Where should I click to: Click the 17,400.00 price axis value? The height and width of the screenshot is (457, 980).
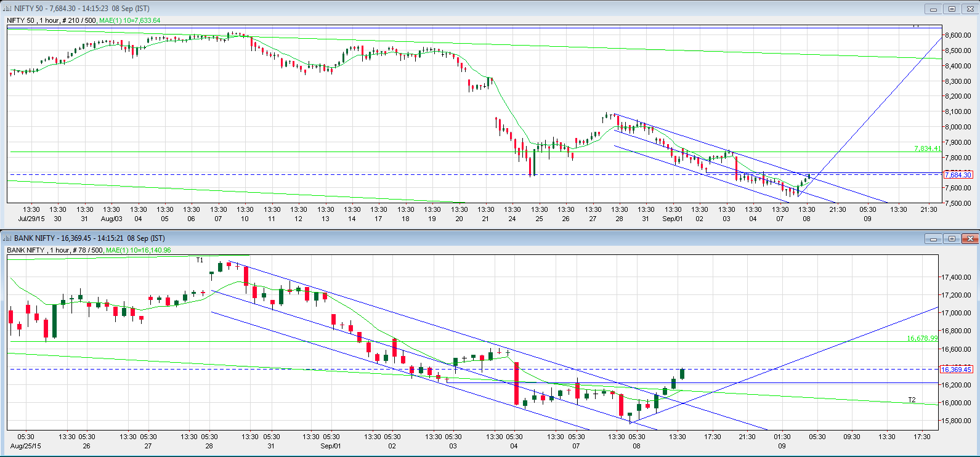point(957,278)
